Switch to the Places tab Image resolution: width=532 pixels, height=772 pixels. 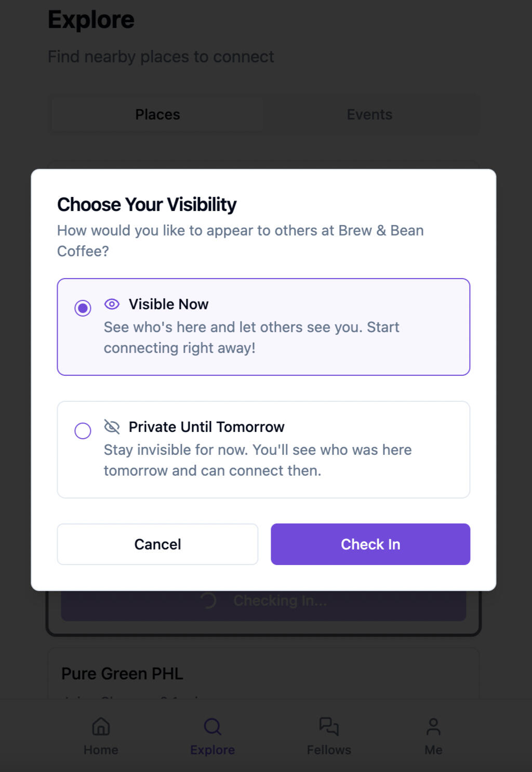[x=157, y=114]
